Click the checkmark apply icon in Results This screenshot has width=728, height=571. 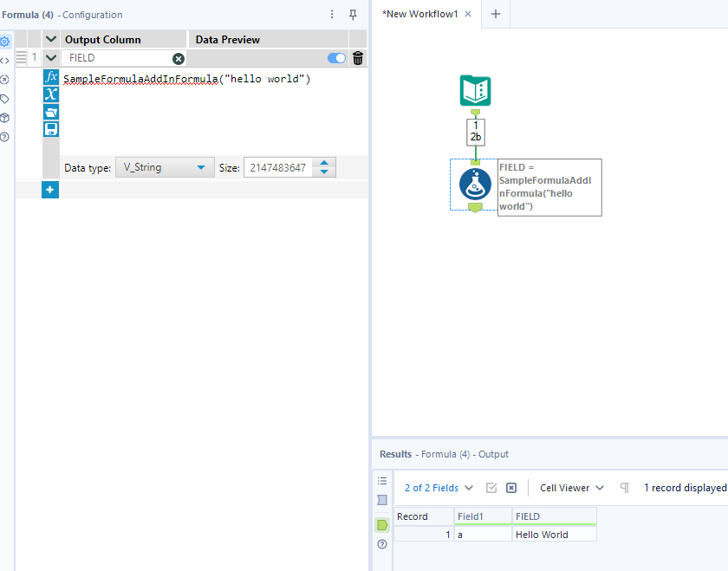pyautogui.click(x=491, y=488)
